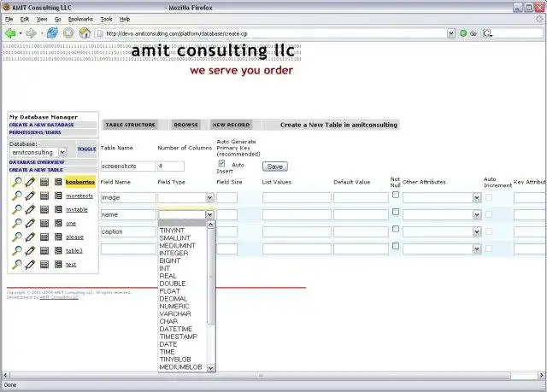Click the list icon next to moretests
Image resolution: width=547 pixels, height=392 pixels.
(x=58, y=196)
